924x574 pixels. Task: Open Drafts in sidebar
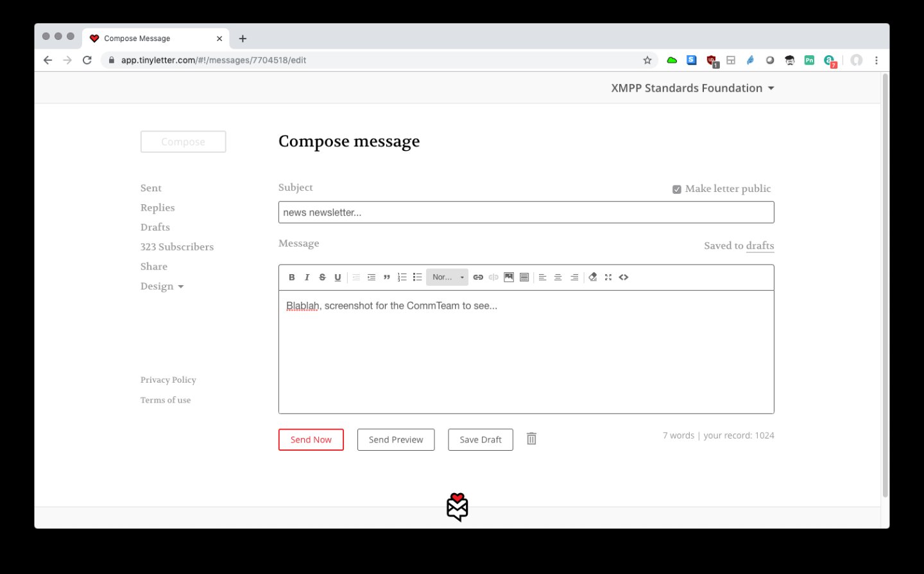[x=155, y=227]
